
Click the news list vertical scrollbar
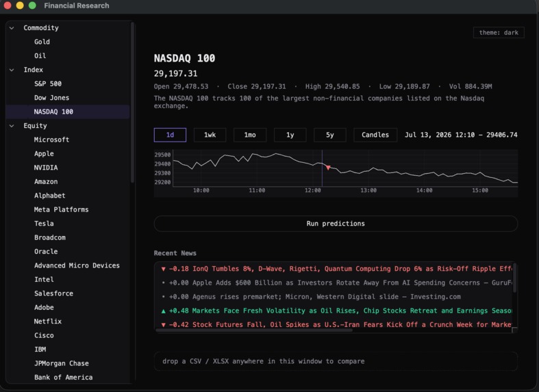pos(514,278)
